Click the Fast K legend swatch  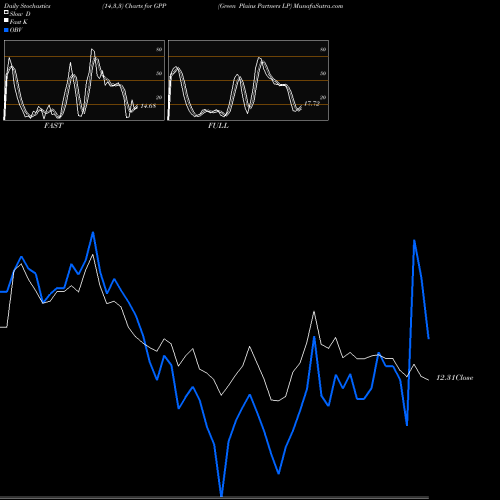6,21
